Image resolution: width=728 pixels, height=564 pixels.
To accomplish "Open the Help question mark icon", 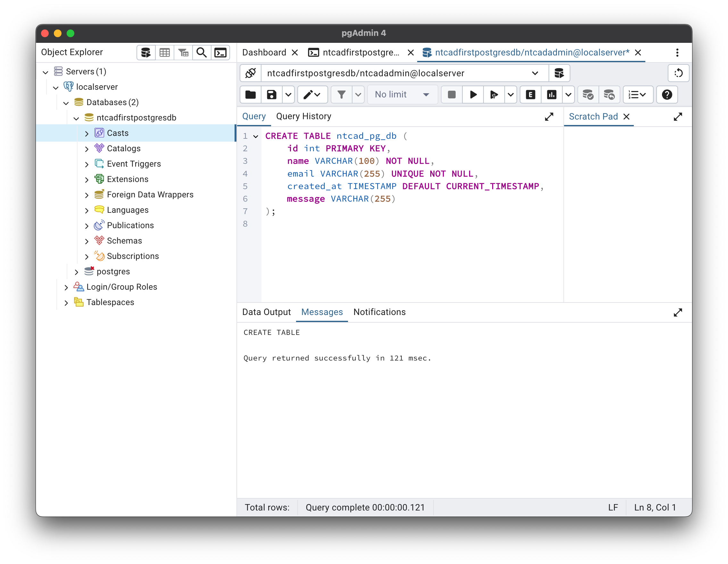I will pos(667,95).
